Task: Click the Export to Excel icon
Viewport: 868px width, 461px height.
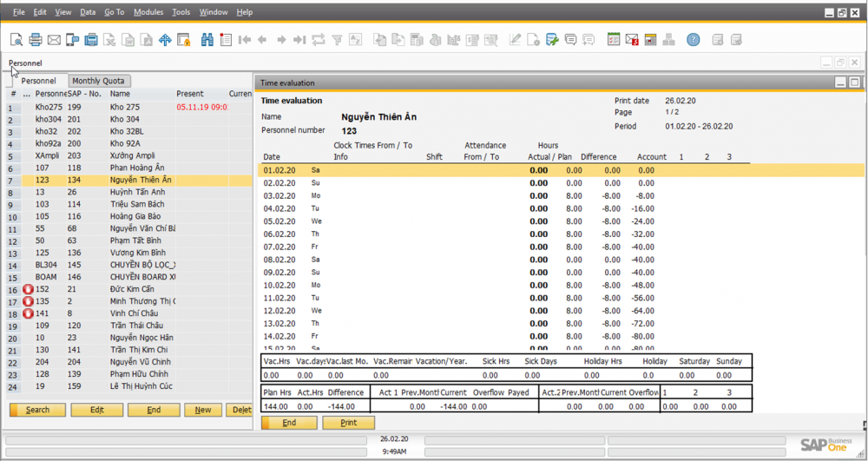Action: [110, 40]
